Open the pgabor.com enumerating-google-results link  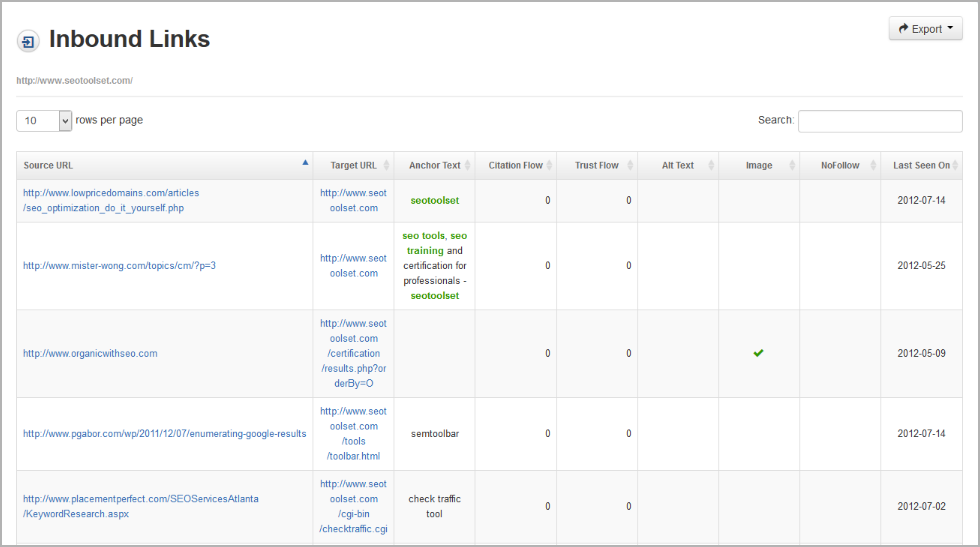click(x=165, y=434)
